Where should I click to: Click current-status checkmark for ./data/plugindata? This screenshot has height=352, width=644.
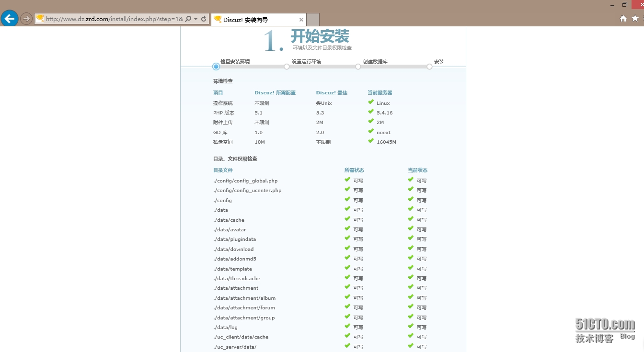pos(411,238)
